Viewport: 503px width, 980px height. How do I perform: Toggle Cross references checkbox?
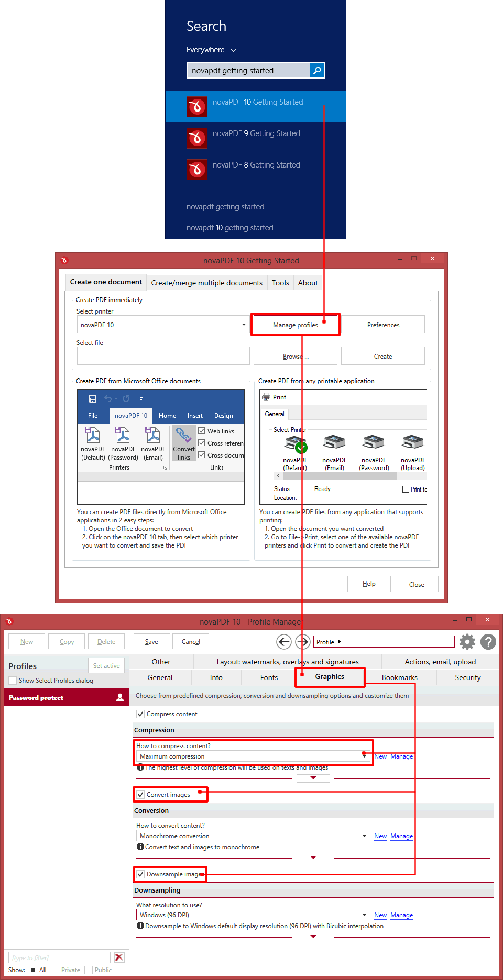(x=202, y=443)
